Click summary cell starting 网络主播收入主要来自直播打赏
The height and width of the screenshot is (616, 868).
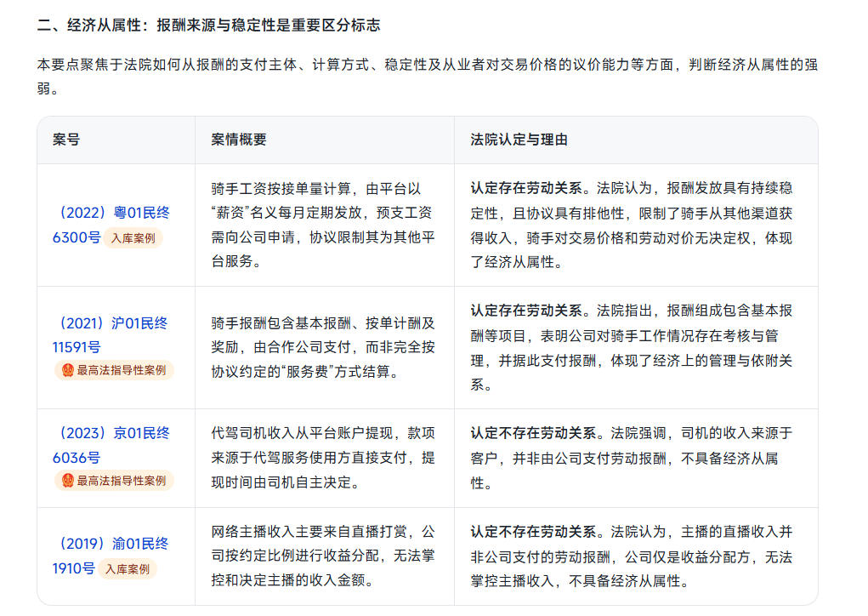pos(323,556)
